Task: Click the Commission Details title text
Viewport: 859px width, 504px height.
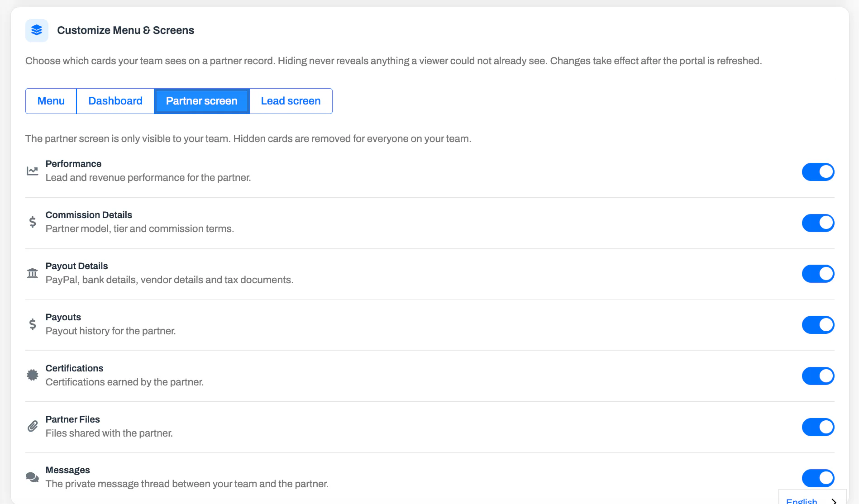Action: (x=89, y=215)
